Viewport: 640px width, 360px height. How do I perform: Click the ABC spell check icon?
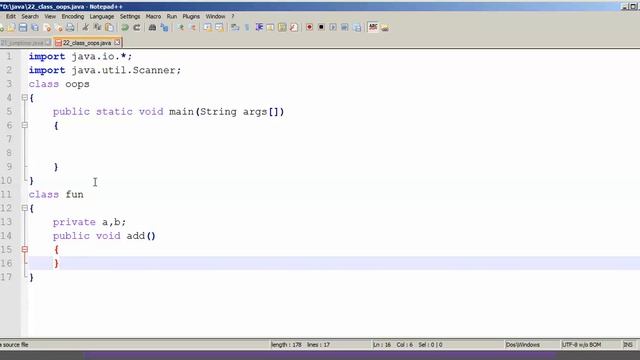373,27
